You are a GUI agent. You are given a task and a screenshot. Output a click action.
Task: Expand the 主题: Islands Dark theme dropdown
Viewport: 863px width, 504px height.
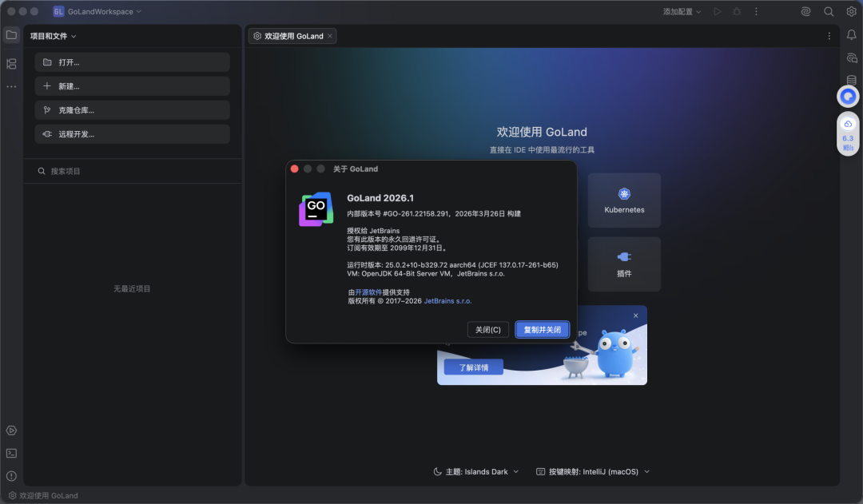476,471
